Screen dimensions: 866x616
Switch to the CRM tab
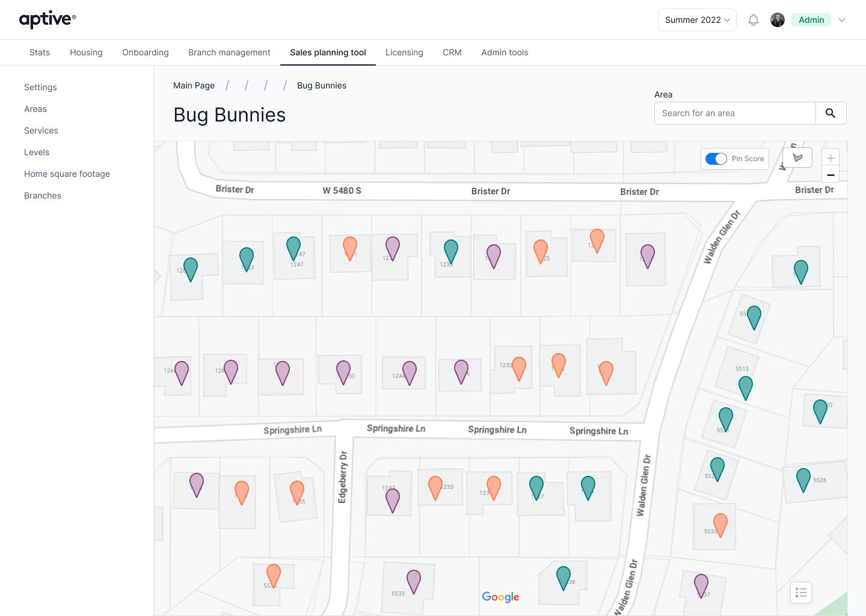coord(452,52)
